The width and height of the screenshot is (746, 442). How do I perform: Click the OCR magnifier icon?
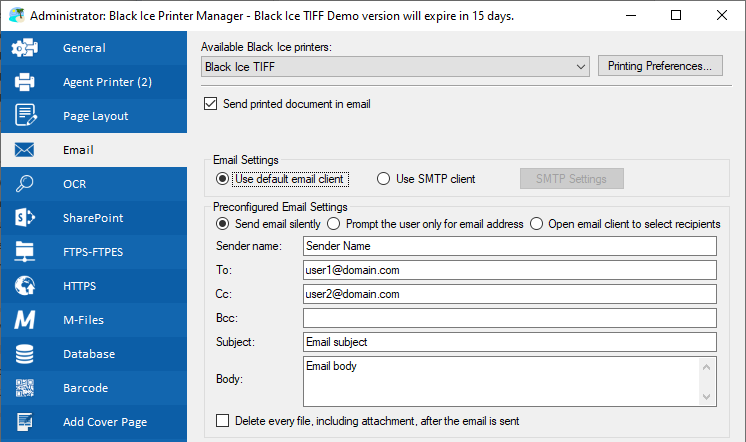pyautogui.click(x=25, y=184)
